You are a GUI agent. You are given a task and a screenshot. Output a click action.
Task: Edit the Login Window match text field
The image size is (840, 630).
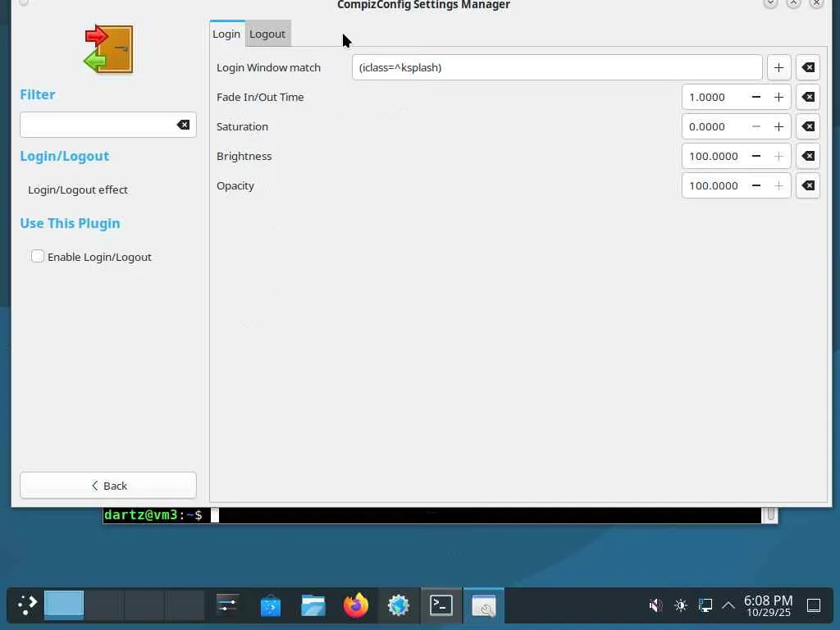pos(557,67)
